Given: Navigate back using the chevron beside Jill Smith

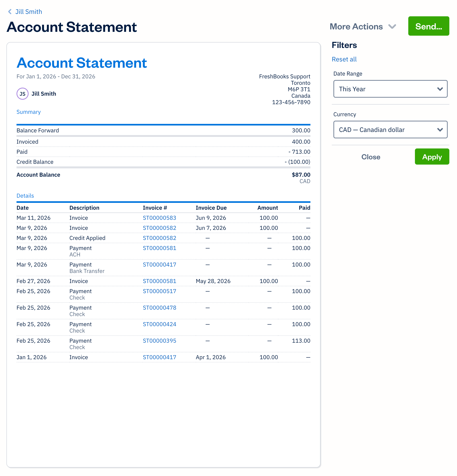Looking at the screenshot, I should click(10, 11).
